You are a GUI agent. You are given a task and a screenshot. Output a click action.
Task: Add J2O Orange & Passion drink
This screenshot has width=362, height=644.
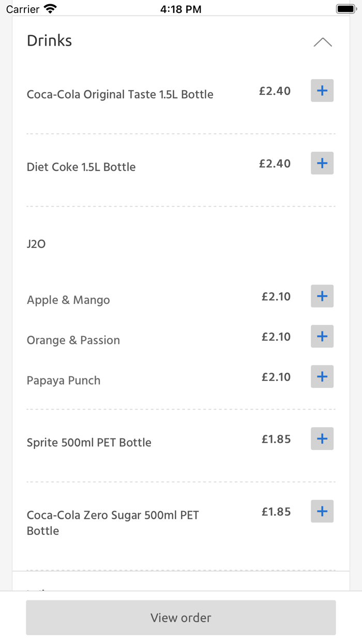pos(322,336)
